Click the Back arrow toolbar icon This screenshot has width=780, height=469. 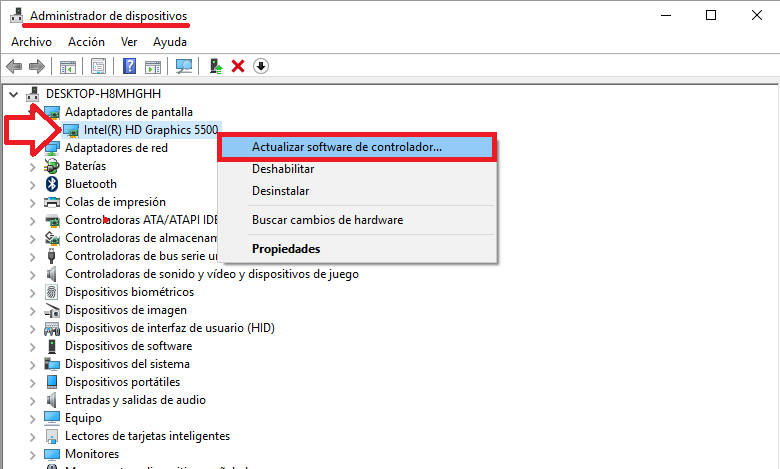(x=14, y=66)
